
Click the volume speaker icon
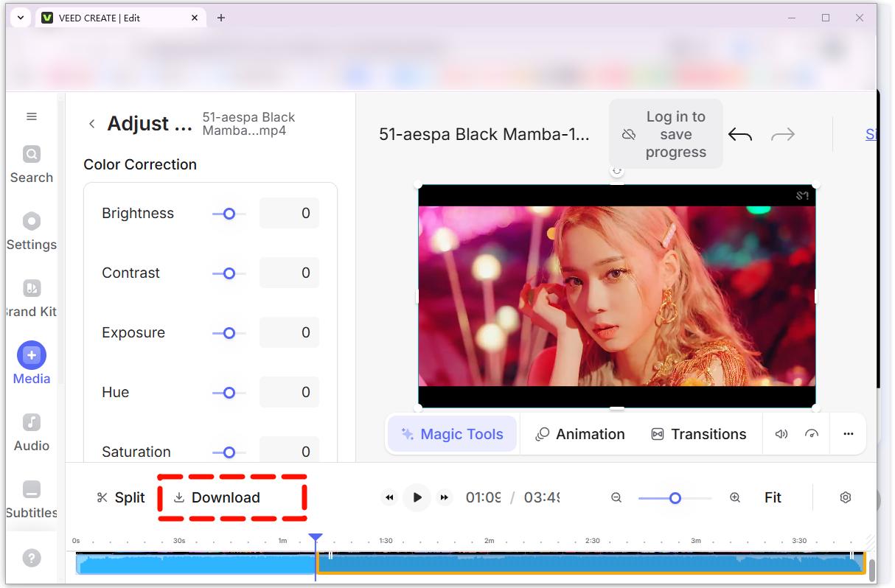781,434
